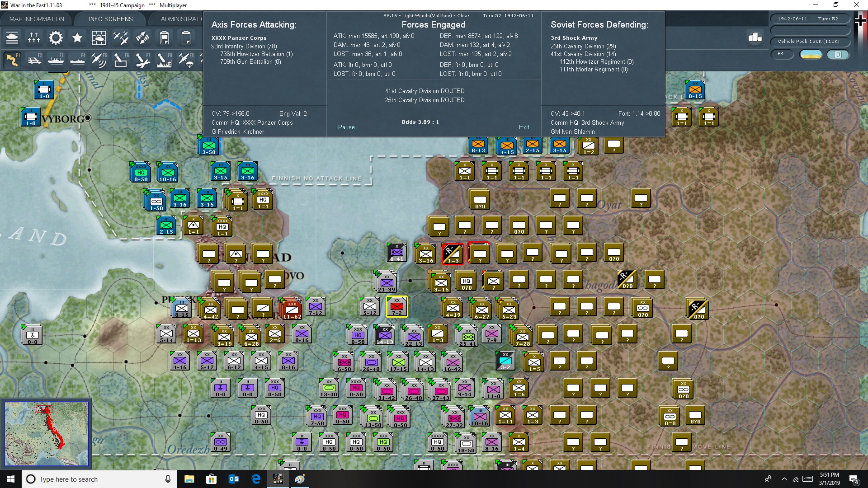Open File Explorer from the taskbar
868x488 pixels.
coord(189,479)
